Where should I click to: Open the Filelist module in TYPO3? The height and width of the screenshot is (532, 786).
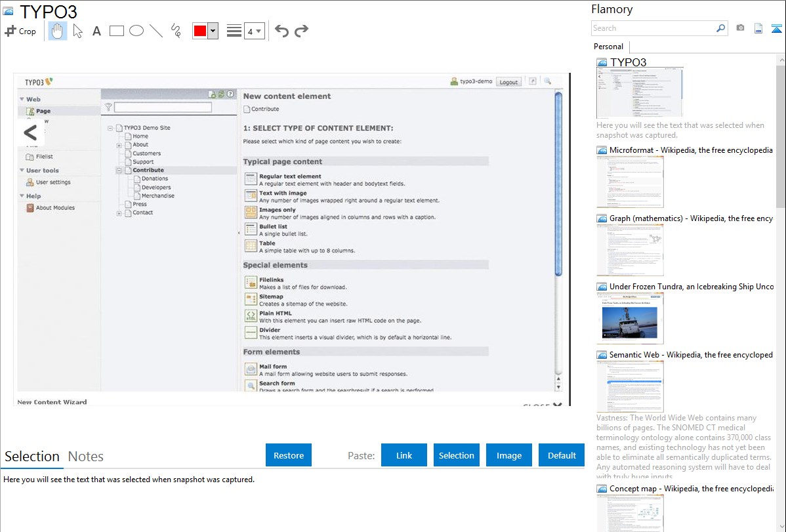[x=39, y=156]
